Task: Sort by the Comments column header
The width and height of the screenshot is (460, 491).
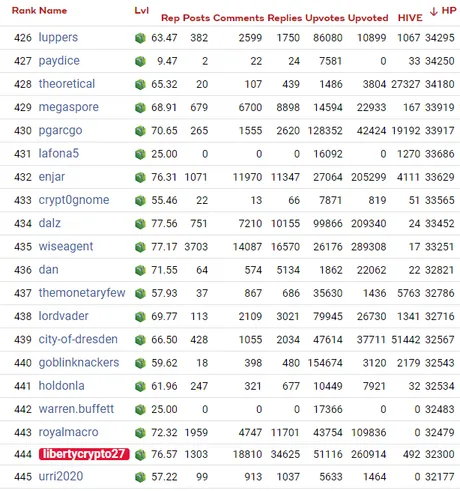Action: (239, 18)
